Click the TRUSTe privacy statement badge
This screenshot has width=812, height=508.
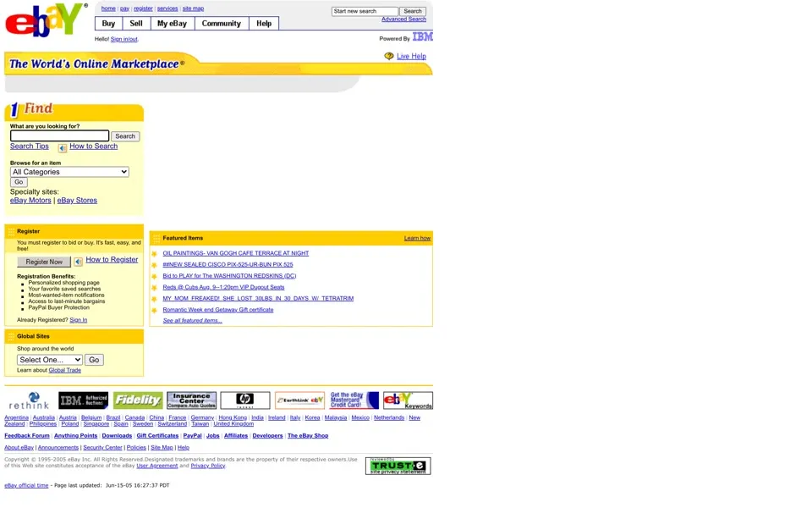click(398, 466)
